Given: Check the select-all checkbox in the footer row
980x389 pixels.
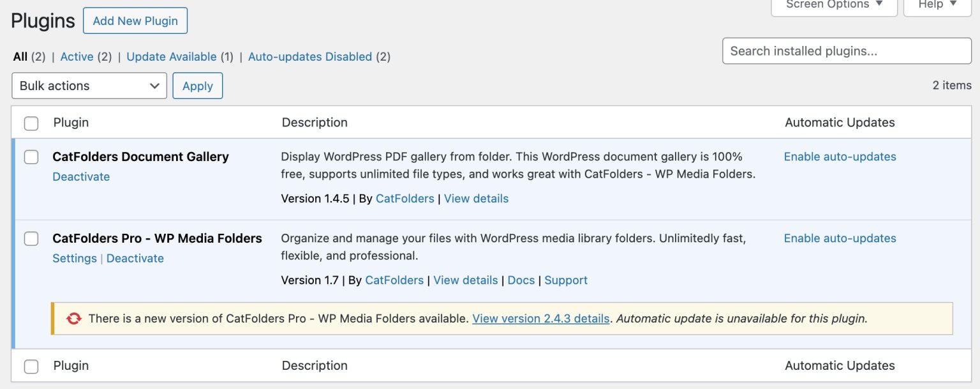Looking at the screenshot, I should [31, 365].
